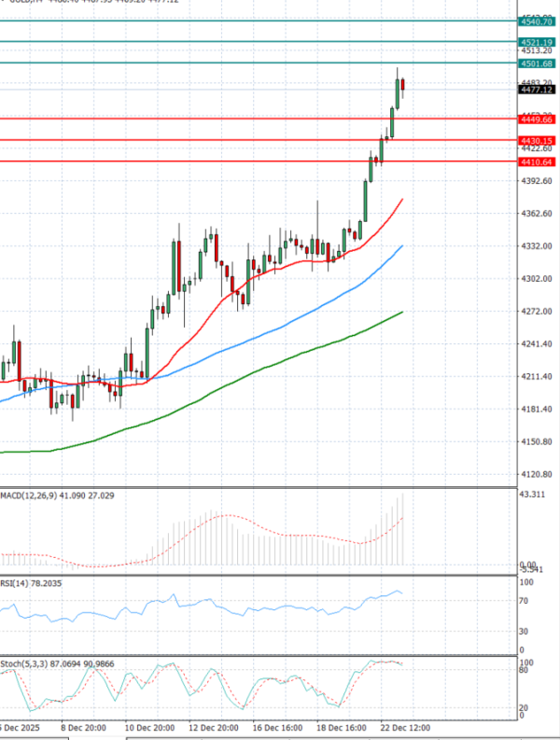Click the current price tag 4477.12
This screenshot has width=560, height=740.
click(538, 91)
